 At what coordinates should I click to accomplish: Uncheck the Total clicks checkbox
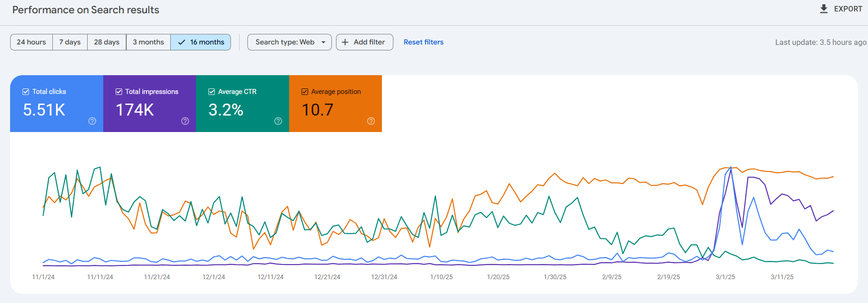click(26, 92)
